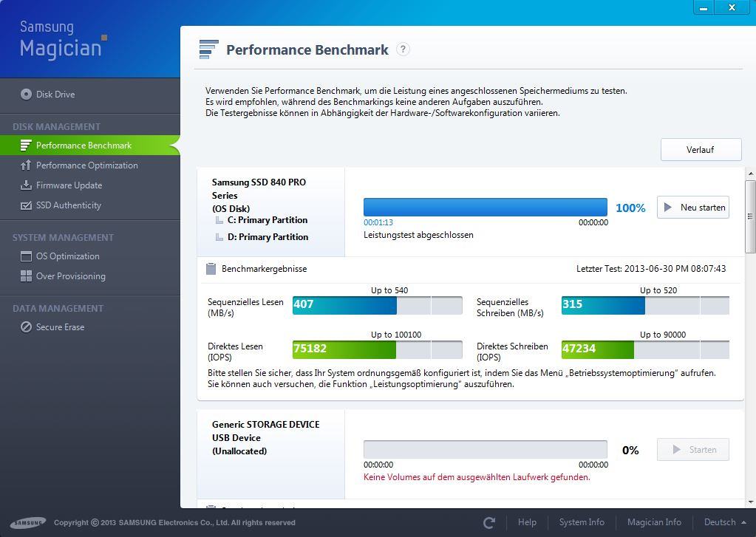Click elapsed time 00:01:13
The image size is (756, 537).
coord(378,223)
